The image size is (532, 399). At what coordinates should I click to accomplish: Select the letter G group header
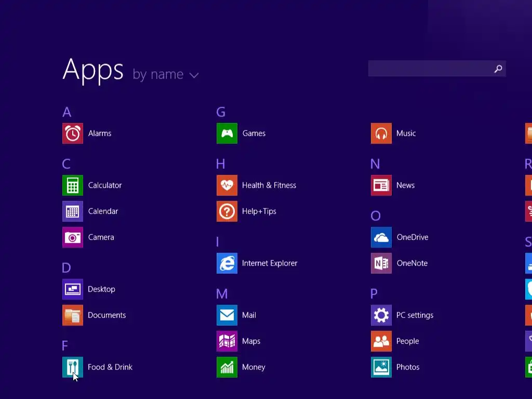click(x=221, y=112)
